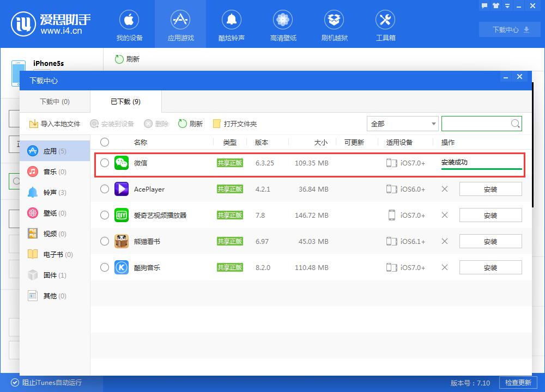
Task: Select all downloads with header circle
Action: click(x=104, y=142)
